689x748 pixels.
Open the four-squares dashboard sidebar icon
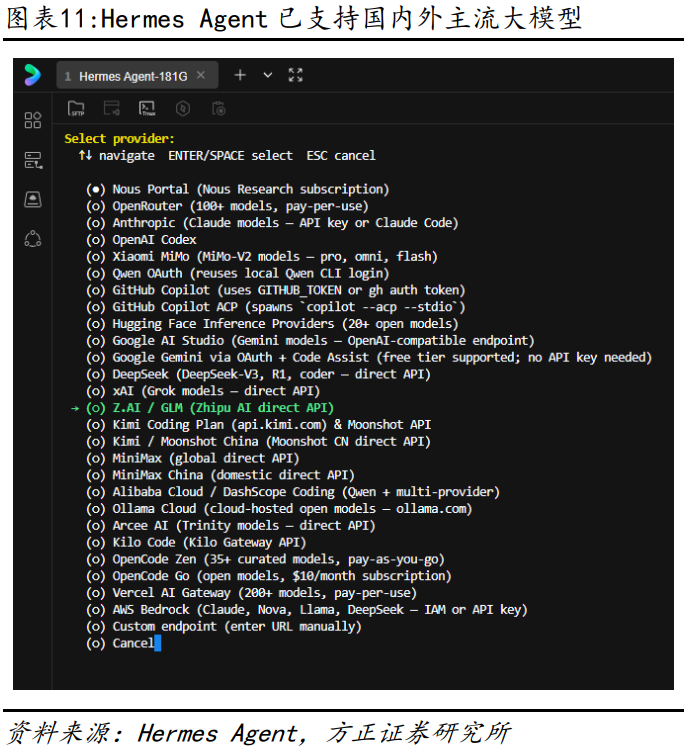(x=33, y=121)
